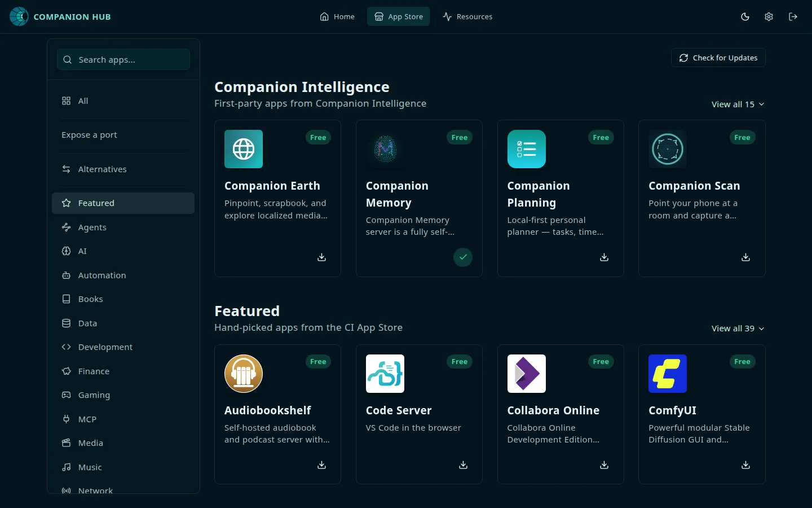Install Companion Planning via download icon
This screenshot has height=508, width=812.
604,257
